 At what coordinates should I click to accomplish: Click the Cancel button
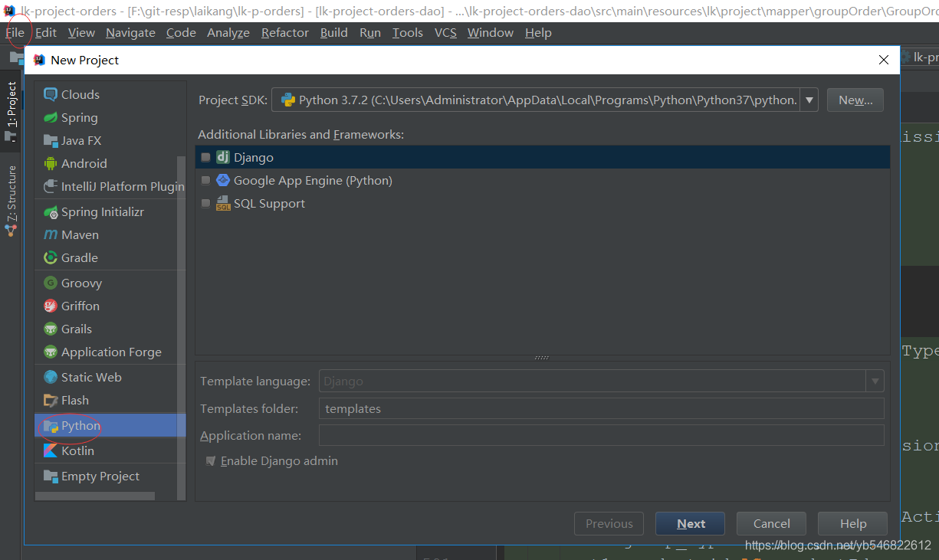pos(771,524)
